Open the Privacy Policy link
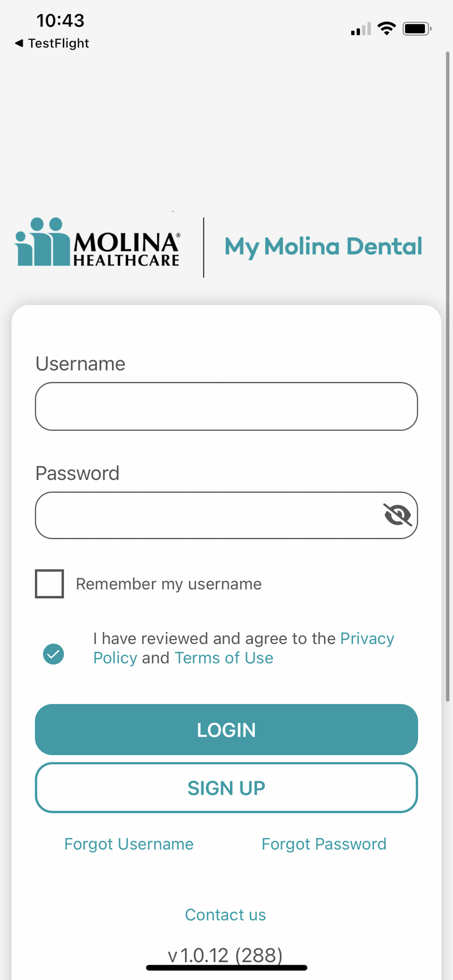The height and width of the screenshot is (980, 453). pyautogui.click(x=367, y=638)
